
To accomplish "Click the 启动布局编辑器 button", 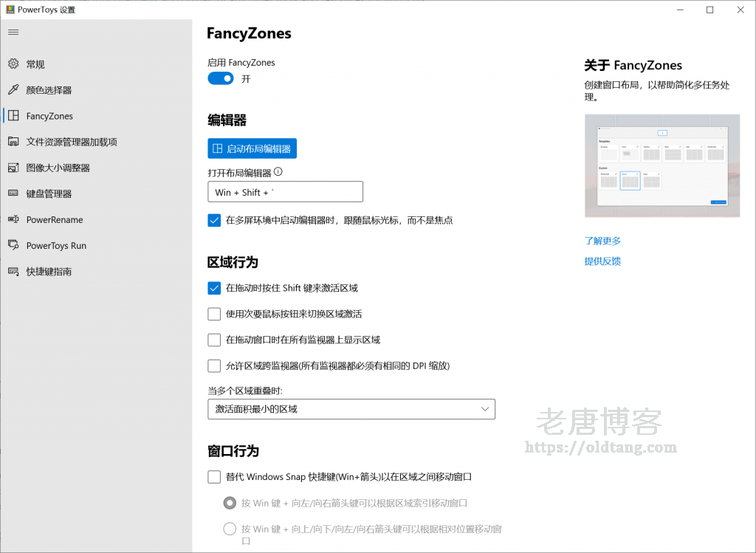I will [252, 148].
